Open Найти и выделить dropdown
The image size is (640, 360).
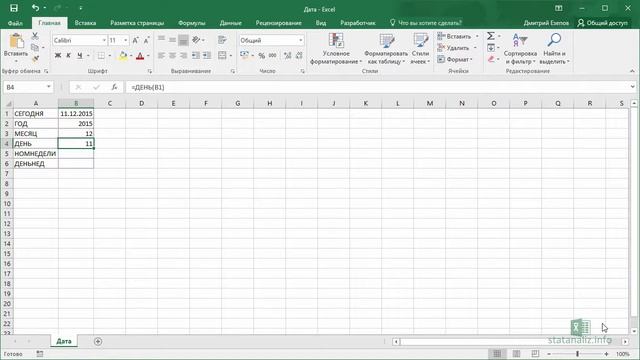[x=554, y=49]
